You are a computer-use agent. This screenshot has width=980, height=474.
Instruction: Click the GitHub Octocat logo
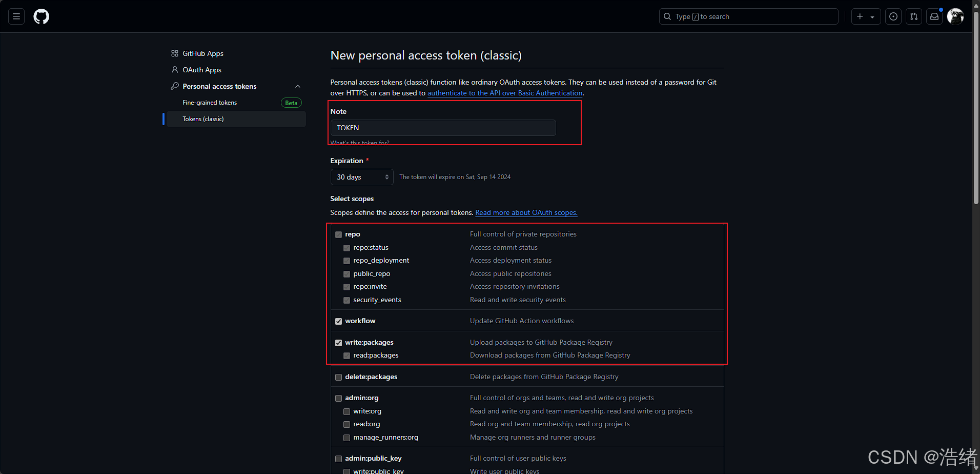click(42, 16)
